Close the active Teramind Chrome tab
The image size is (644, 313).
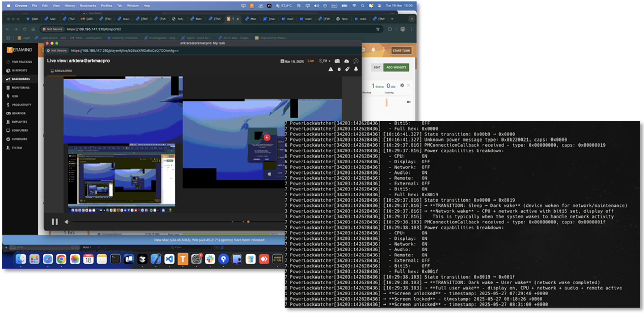coord(238,19)
